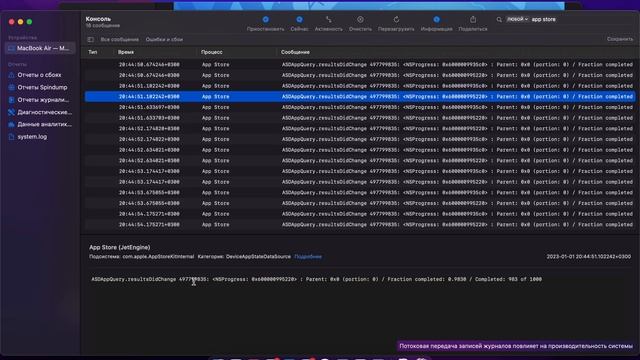Pause log streaming with Приостановить
640x360 pixels.
click(x=265, y=24)
